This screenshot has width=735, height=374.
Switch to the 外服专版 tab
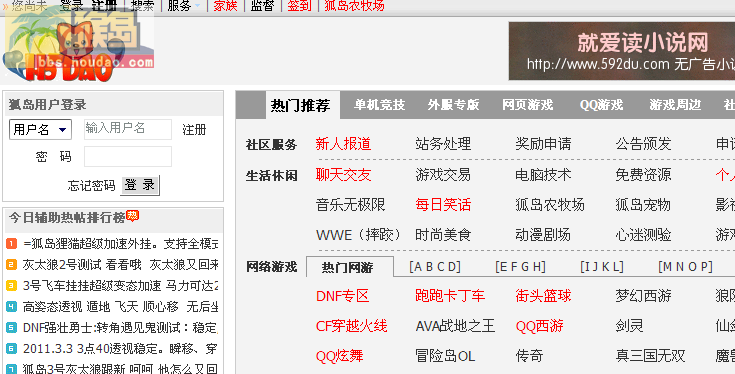click(453, 105)
